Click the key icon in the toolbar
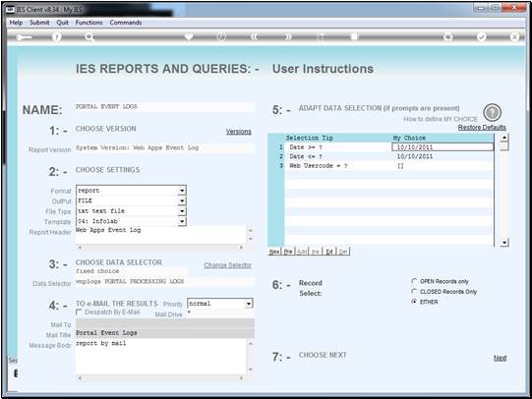 point(24,37)
